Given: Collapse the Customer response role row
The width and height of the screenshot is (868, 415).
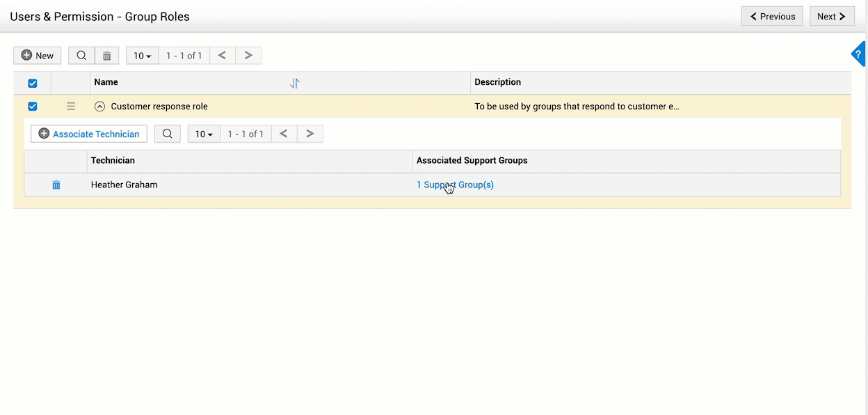Looking at the screenshot, I should (99, 106).
